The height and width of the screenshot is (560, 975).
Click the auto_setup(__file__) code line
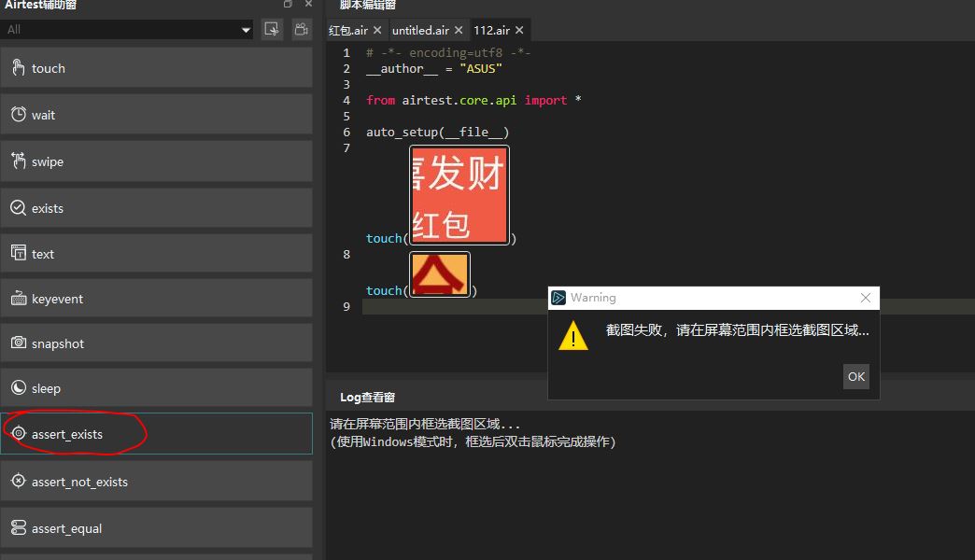pyautogui.click(x=437, y=132)
